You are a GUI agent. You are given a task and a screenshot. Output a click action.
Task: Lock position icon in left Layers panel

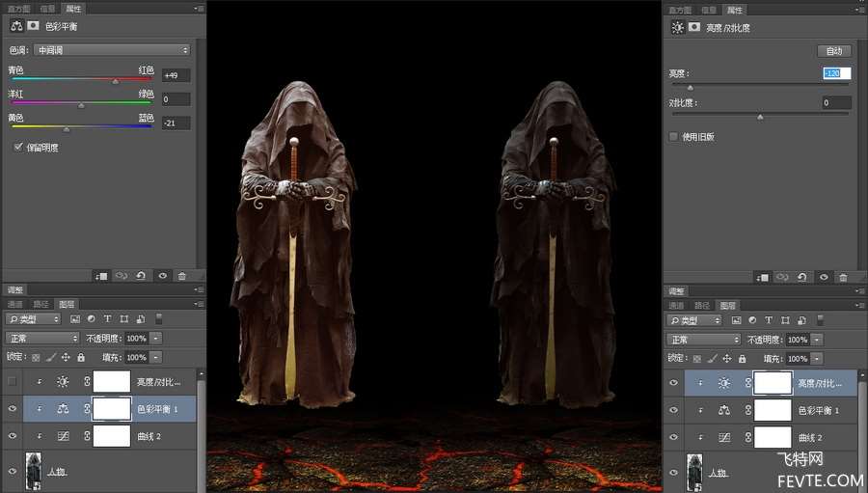pos(66,357)
